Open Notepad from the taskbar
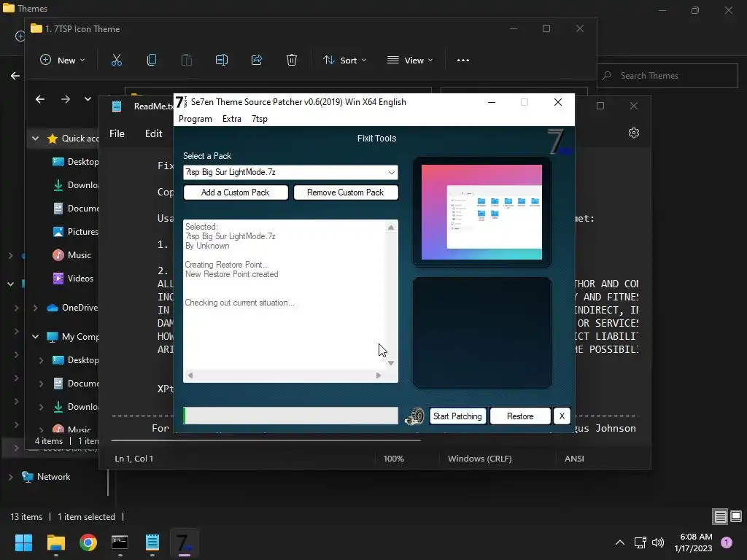 (x=152, y=542)
